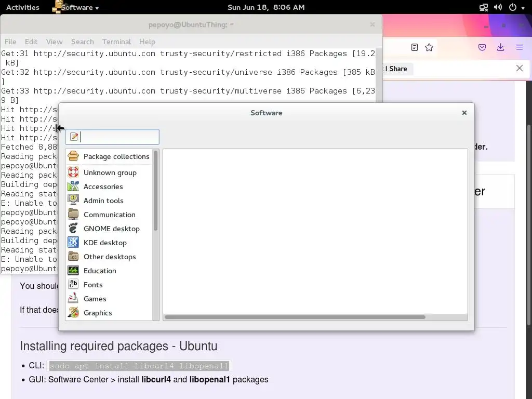The height and width of the screenshot is (399, 532).
Task: Open the system menu arrow in top bar
Action: coord(523,8)
